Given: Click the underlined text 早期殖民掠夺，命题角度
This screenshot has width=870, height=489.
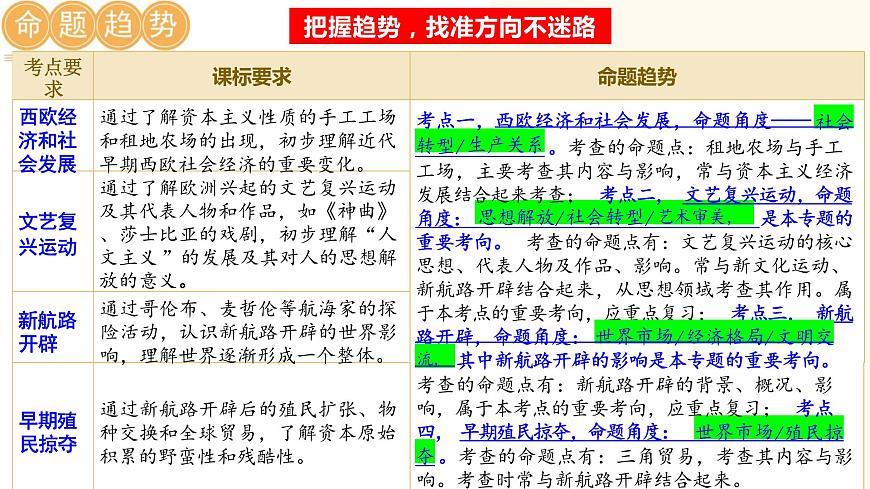Looking at the screenshot, I should pos(560,431).
